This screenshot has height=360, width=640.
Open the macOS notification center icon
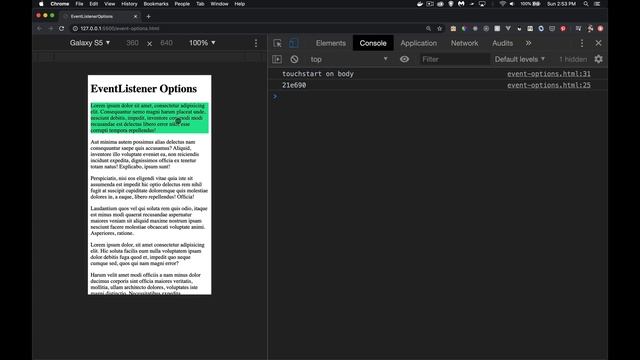point(597,4)
